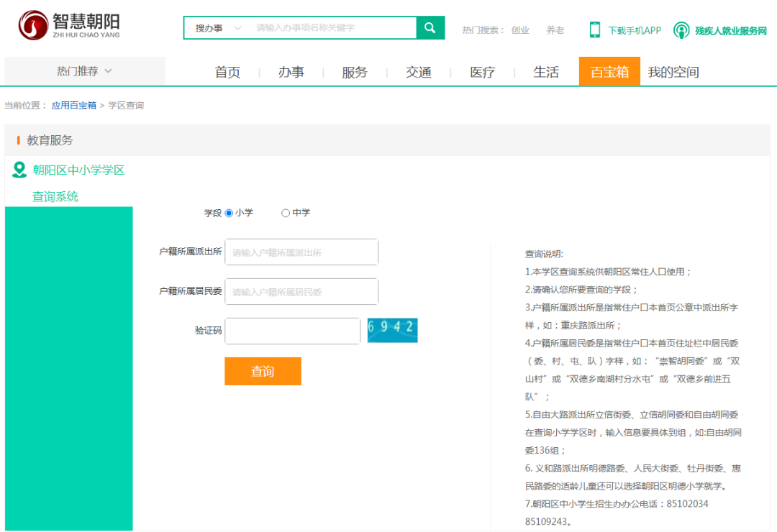Viewport: 777px width, 532px height.
Task: Click the Zhi Hui Chao Yang logo
Action: (69, 25)
